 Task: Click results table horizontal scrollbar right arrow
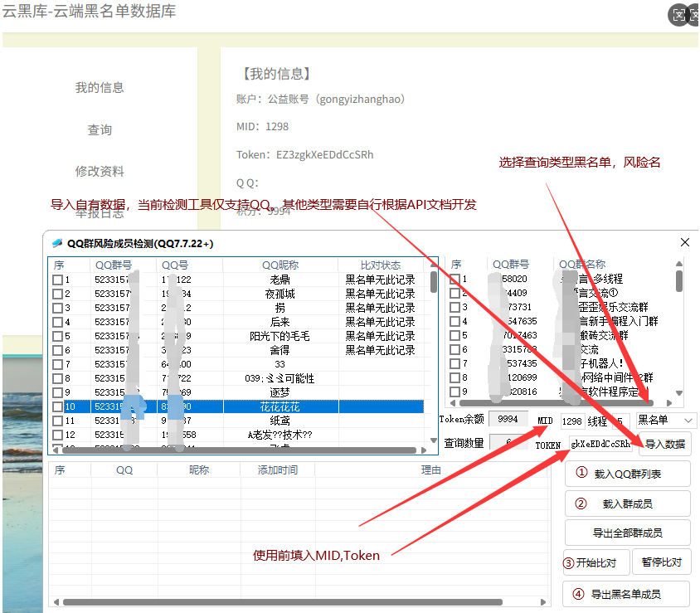[543, 602]
